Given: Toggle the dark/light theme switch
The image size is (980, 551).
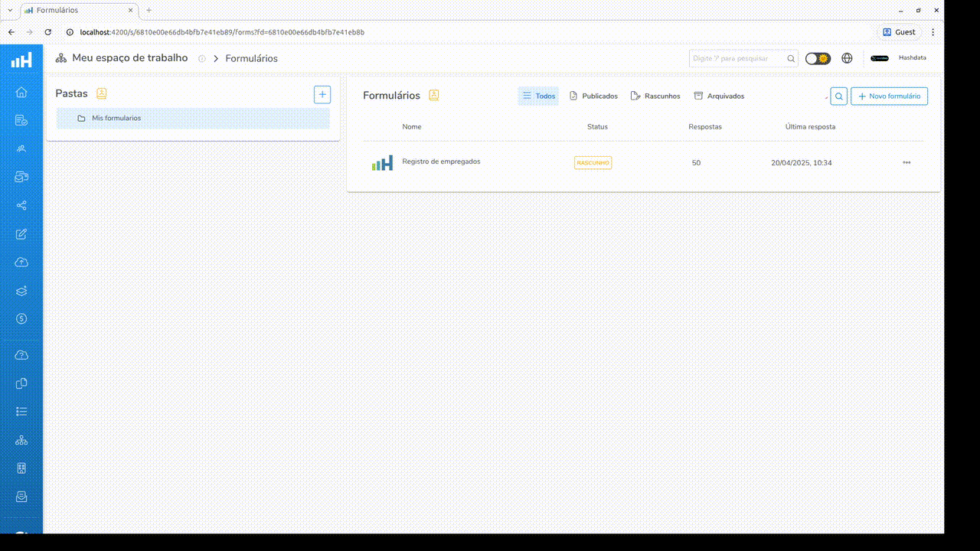Looking at the screenshot, I should click(x=818, y=58).
